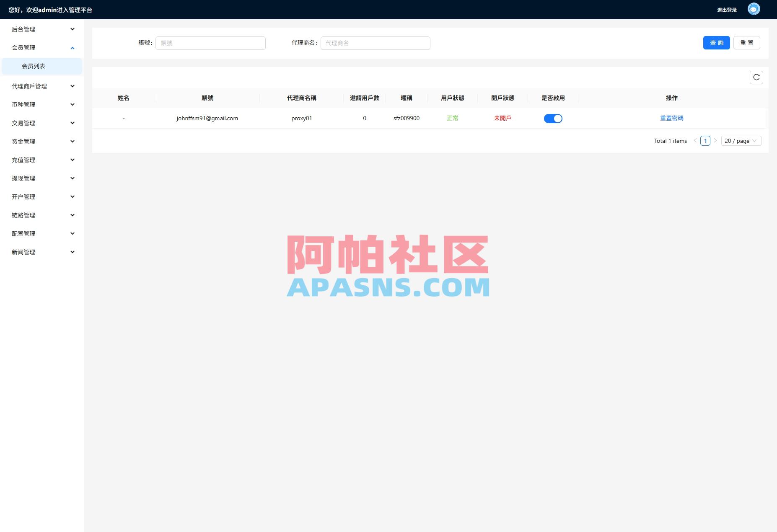Screen dimensions: 777x532
Task: Click the collapse arrow next to 会员管理
Action: 72,47
